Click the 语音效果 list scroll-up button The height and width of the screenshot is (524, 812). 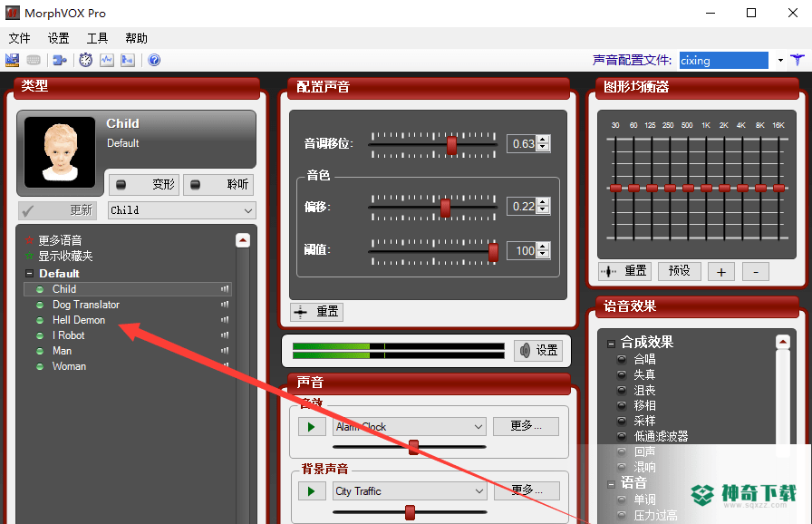click(782, 342)
